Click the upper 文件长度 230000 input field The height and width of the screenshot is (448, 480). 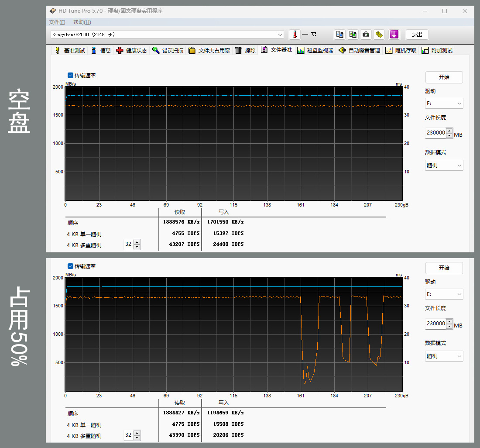(x=435, y=133)
